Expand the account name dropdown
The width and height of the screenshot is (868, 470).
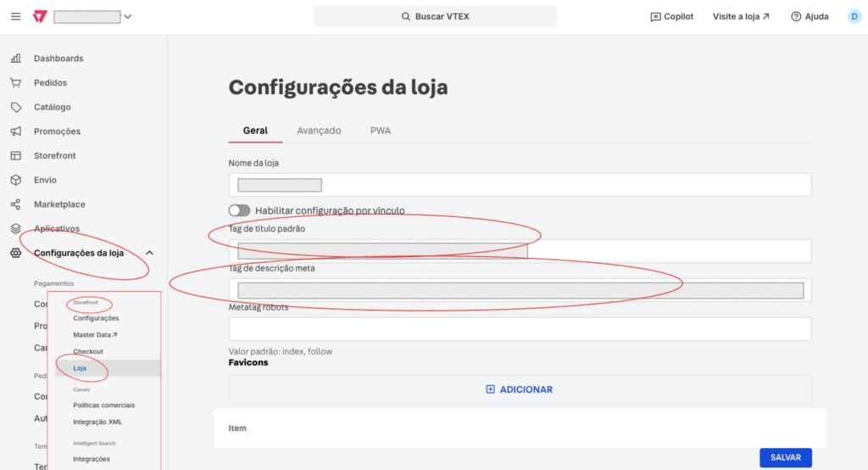coord(127,17)
